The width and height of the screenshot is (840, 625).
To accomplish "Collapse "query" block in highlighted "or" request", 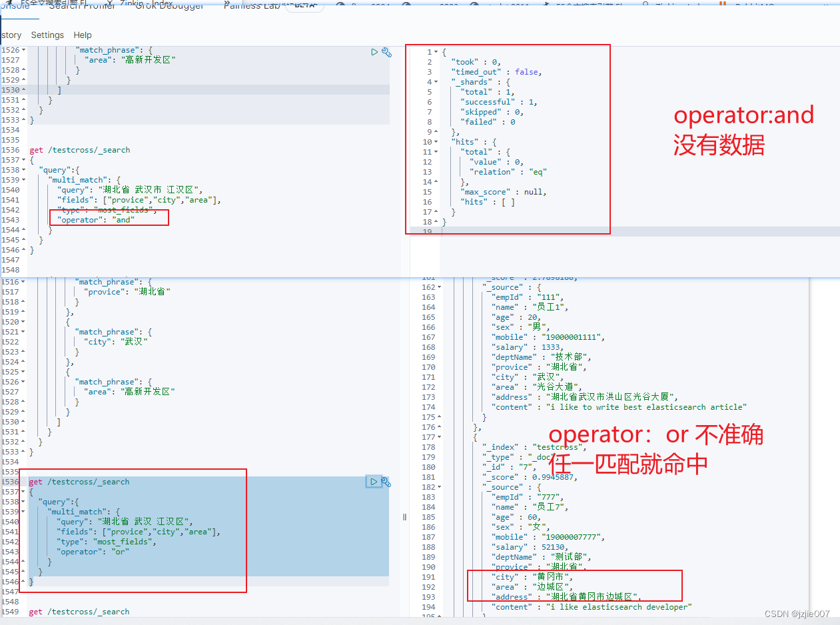I will click(24, 502).
